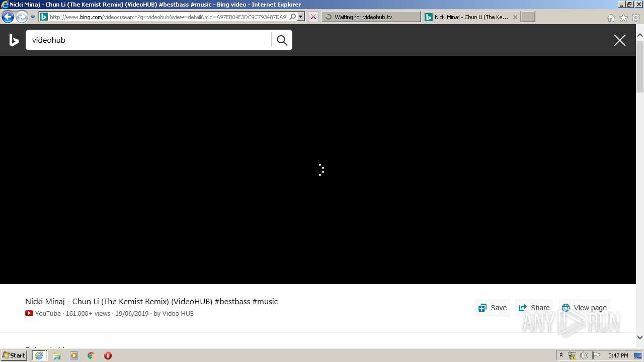Expand address bar autocomplete dropdown
Viewport: 644px width, 362px height.
301,17
